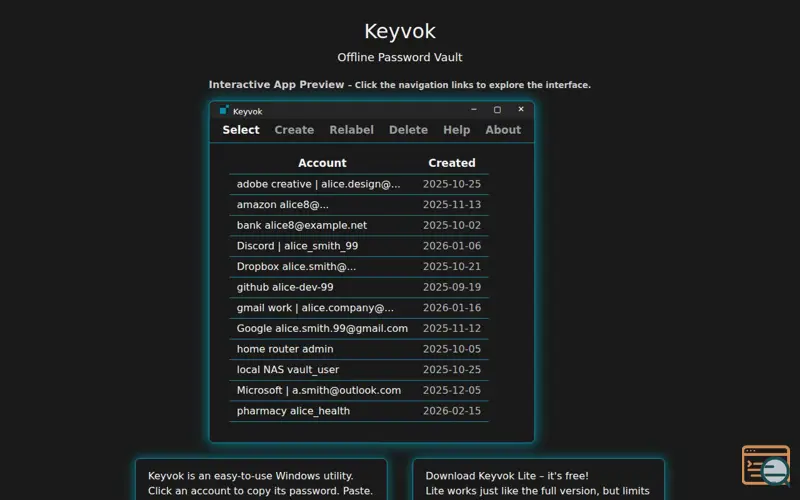Image resolution: width=800 pixels, height=500 pixels.
Task: Open the About tab
Action: point(503,130)
